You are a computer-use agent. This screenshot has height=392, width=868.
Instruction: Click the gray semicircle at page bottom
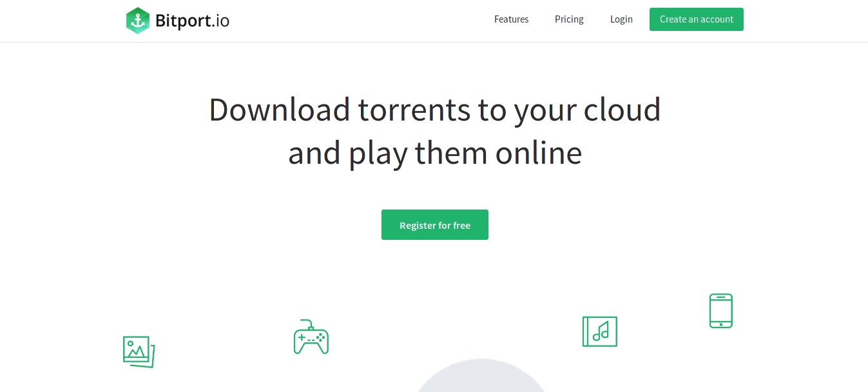480,379
